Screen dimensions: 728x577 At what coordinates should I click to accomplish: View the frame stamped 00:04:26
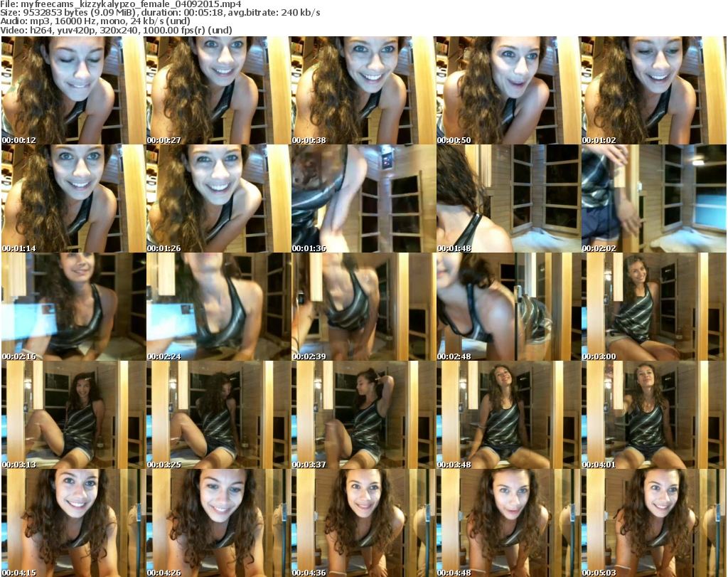[x=219, y=523]
